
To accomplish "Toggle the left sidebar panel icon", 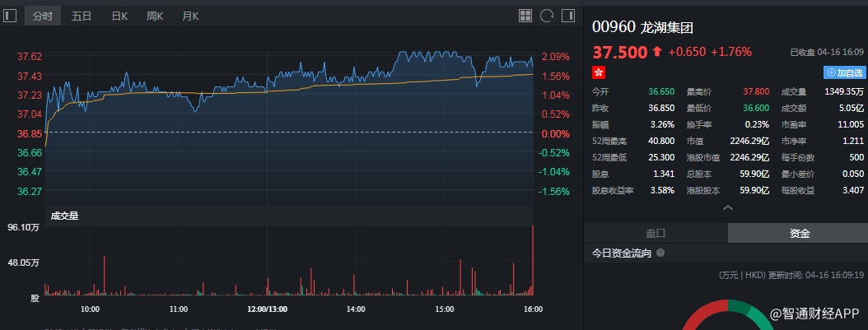I will (11, 16).
